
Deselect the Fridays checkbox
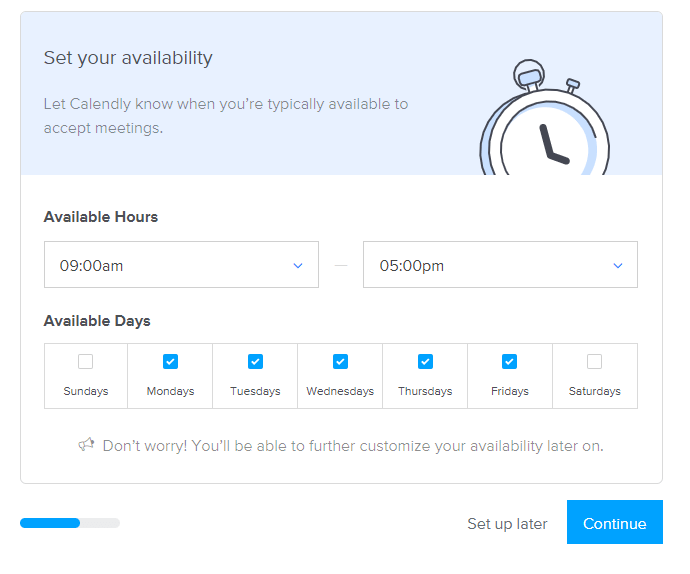[510, 361]
